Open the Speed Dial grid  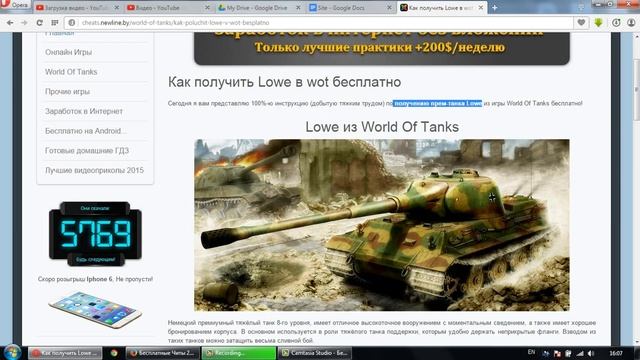[x=55, y=23]
